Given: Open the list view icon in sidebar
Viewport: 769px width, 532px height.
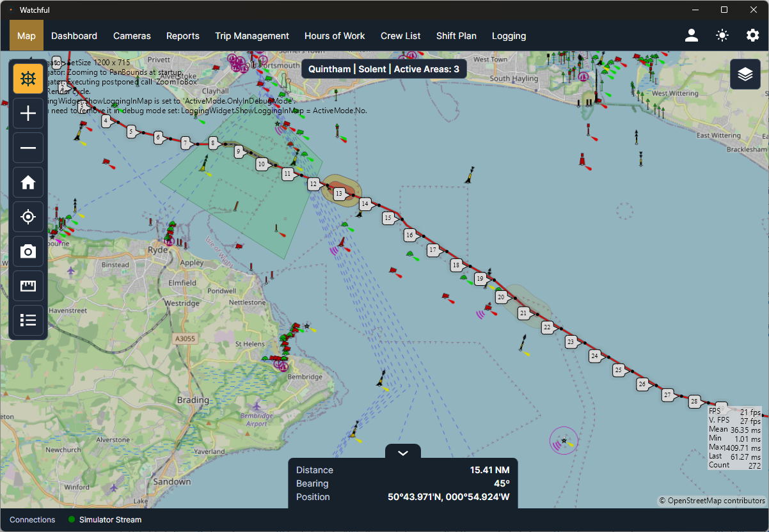Looking at the screenshot, I should click(x=28, y=320).
